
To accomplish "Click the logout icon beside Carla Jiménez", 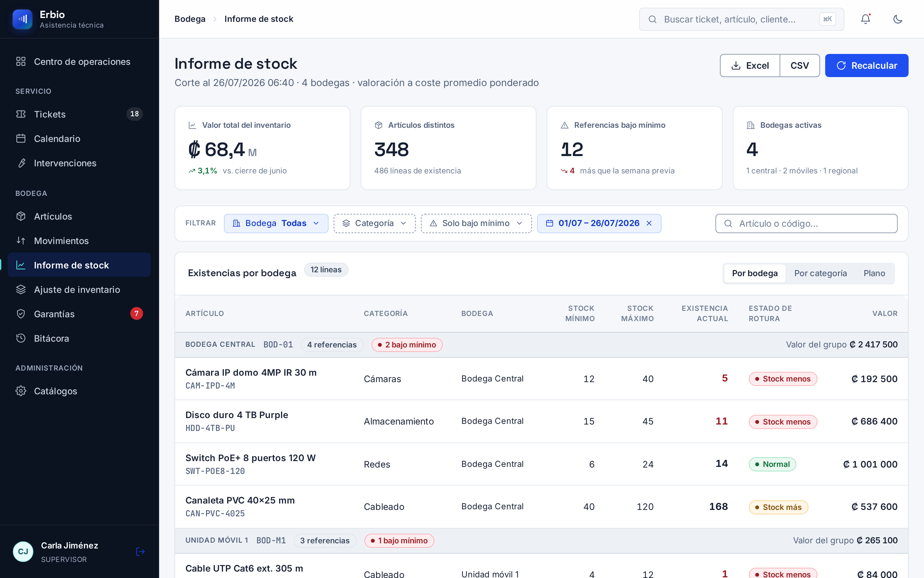I will click(140, 552).
